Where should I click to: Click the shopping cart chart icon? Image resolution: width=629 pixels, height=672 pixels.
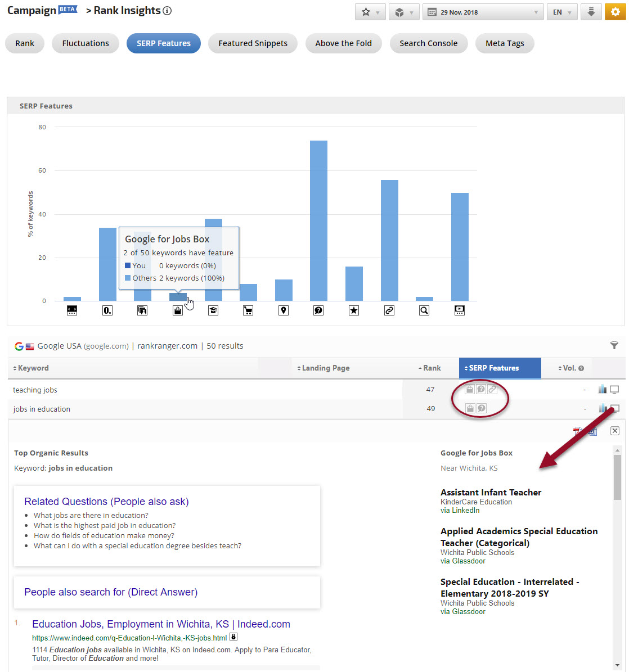[x=248, y=310]
